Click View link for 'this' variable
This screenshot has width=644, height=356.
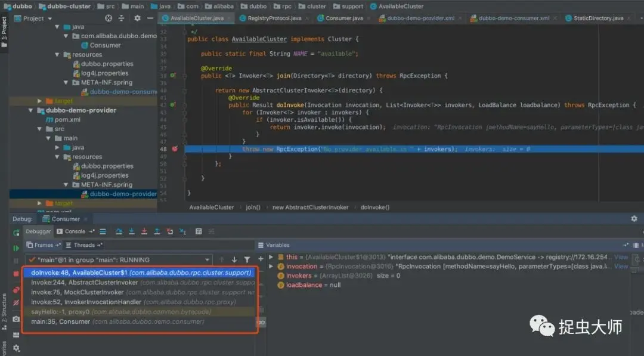[x=621, y=257]
